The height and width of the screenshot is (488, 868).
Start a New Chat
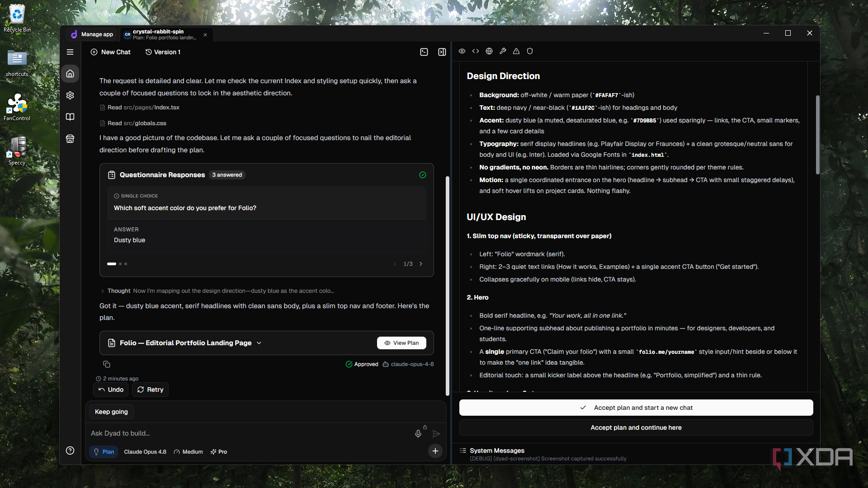pyautogui.click(x=111, y=52)
